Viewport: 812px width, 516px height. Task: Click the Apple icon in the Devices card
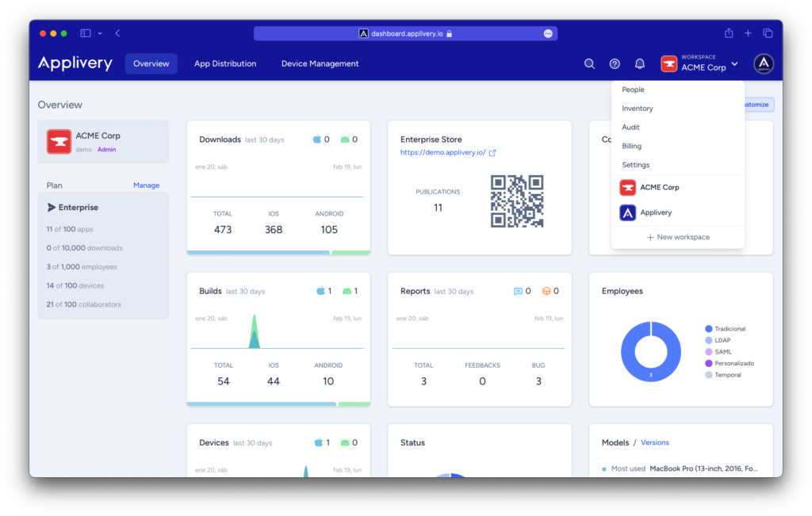pyautogui.click(x=319, y=442)
